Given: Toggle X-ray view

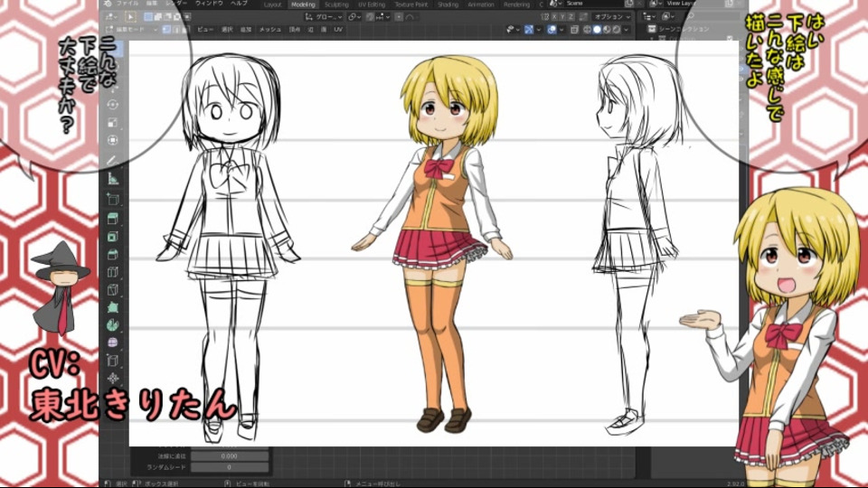Looking at the screenshot, I should (573, 29).
